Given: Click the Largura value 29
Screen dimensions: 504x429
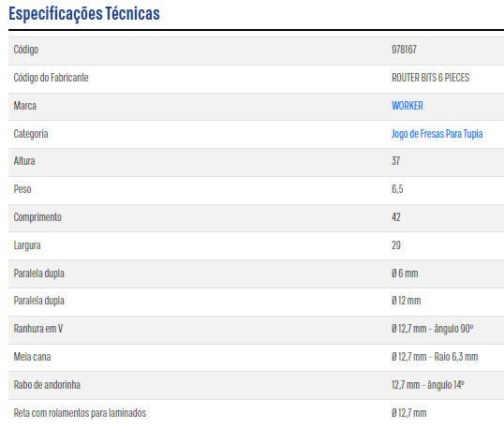Looking at the screenshot, I should [x=395, y=245].
